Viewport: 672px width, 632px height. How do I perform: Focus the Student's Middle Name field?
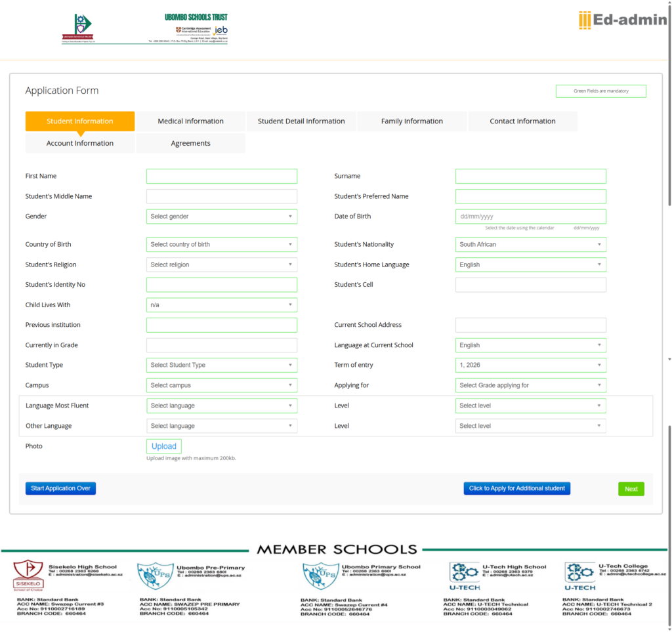pyautogui.click(x=222, y=196)
